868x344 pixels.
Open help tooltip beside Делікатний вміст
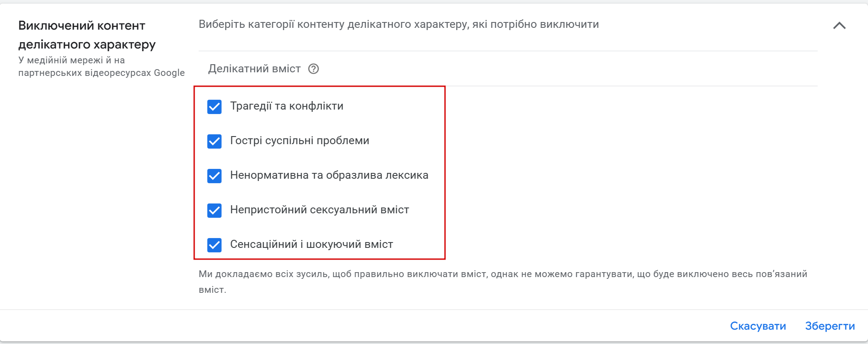tap(313, 69)
